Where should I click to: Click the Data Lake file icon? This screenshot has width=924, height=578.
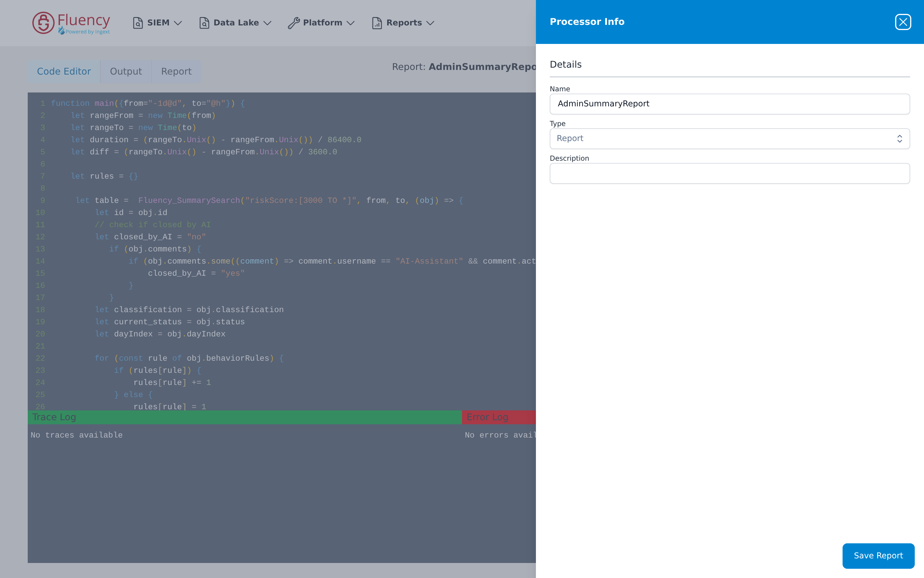click(204, 23)
